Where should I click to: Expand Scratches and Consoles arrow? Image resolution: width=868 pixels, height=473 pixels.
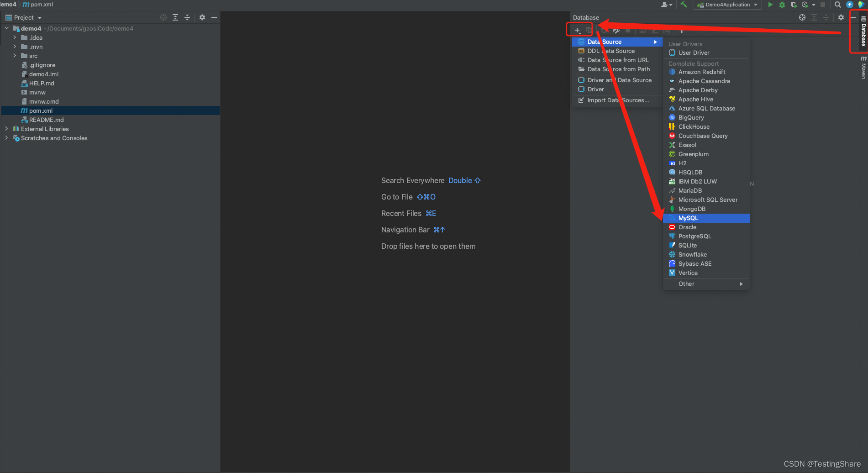click(x=7, y=138)
